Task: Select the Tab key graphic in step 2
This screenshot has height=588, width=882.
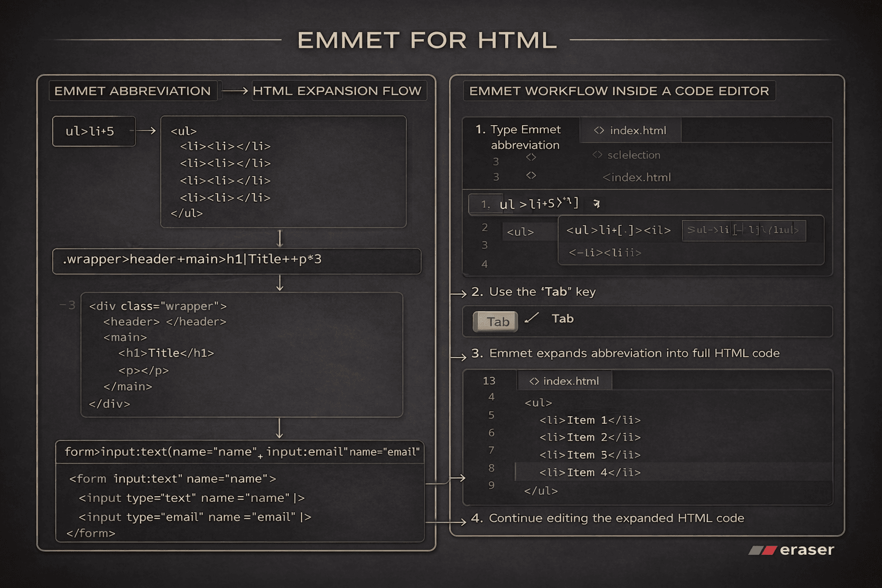Action: [x=494, y=322]
